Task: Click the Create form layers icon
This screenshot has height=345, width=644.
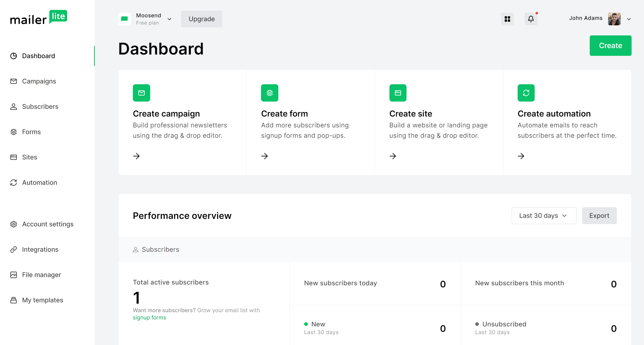Action: 270,93
